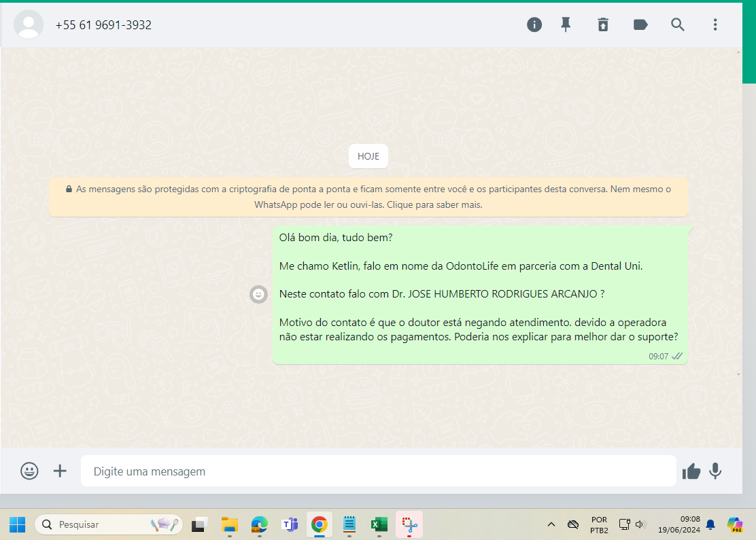The image size is (756, 540).
Task: Click the Pesquisar taskbar search box
Action: 109,524
